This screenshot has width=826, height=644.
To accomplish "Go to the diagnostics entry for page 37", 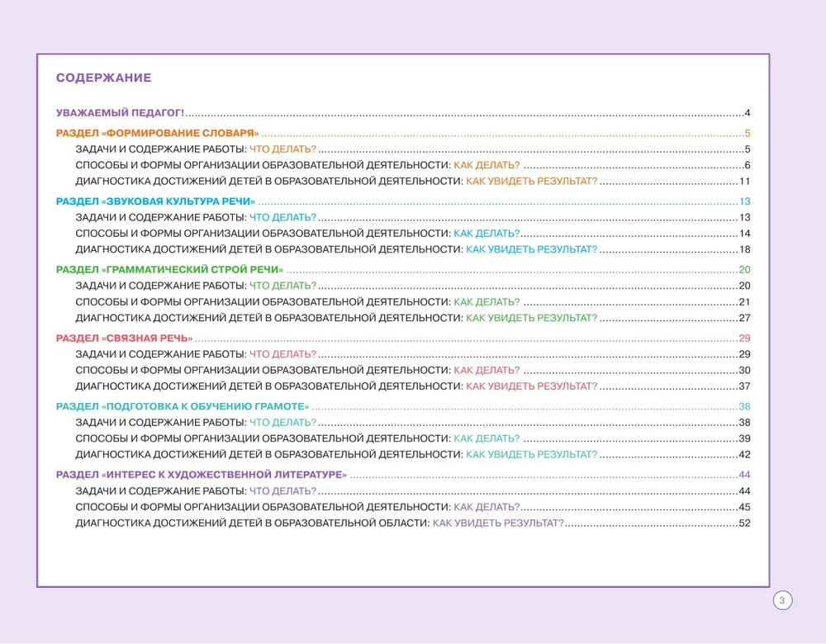I will tap(335, 386).
